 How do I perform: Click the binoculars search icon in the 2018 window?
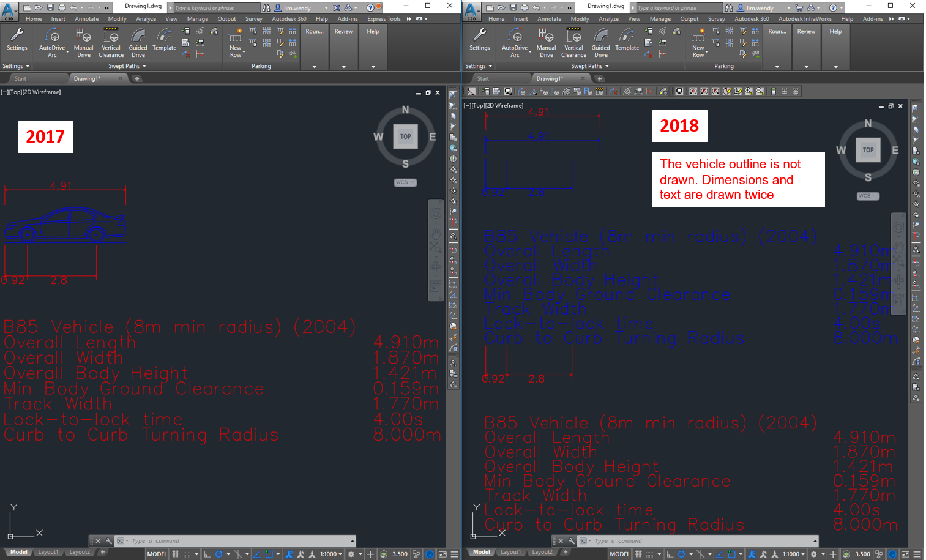tap(729, 8)
